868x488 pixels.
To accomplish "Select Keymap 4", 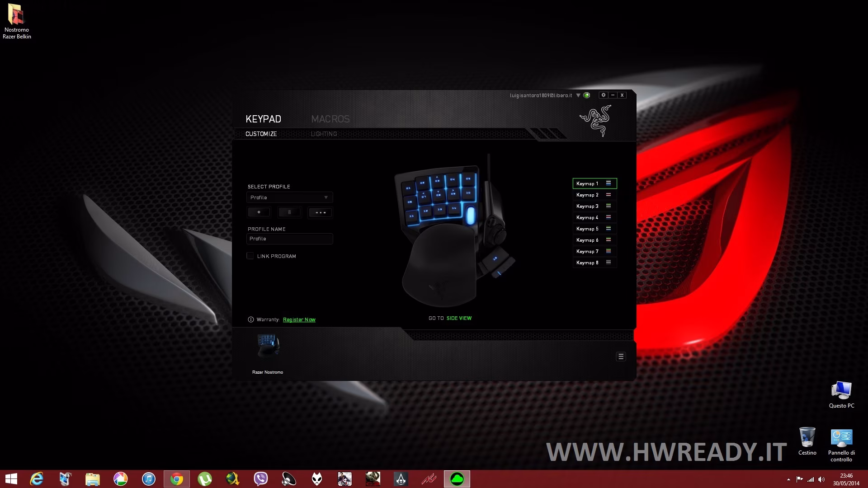I will click(x=594, y=217).
